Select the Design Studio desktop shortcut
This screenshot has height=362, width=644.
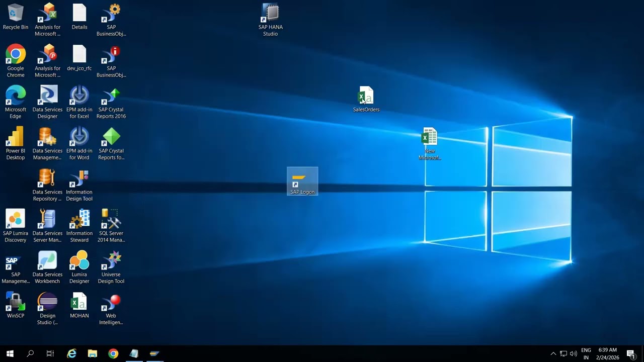47,309
